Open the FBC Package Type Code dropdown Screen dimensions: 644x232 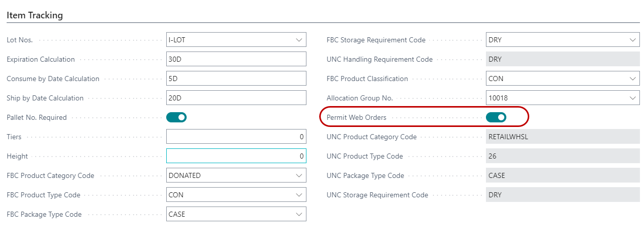tap(298, 214)
